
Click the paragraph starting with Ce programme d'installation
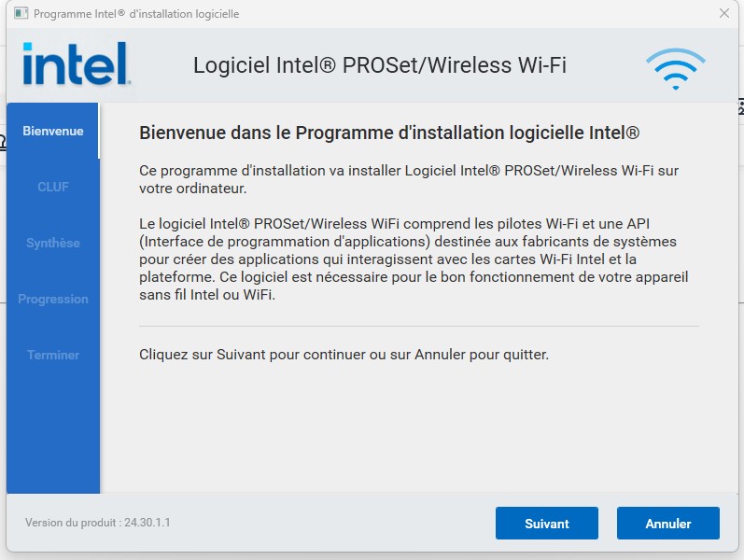(408, 179)
